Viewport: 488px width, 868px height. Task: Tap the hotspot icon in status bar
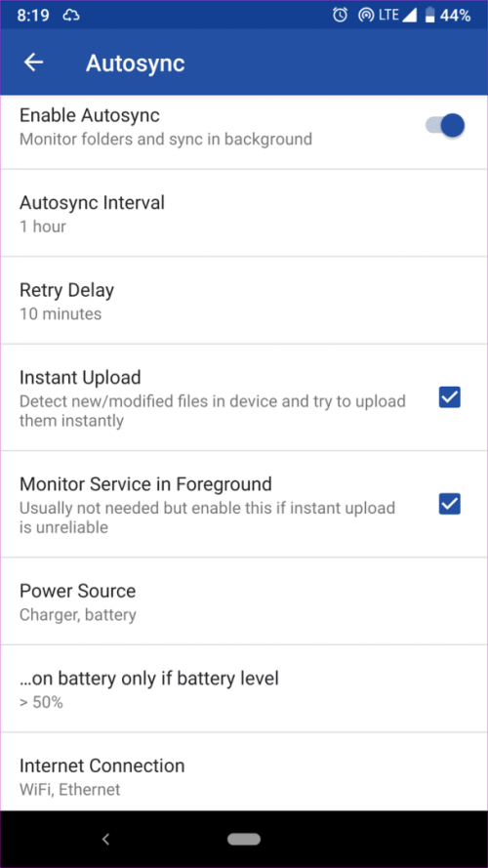[365, 16]
